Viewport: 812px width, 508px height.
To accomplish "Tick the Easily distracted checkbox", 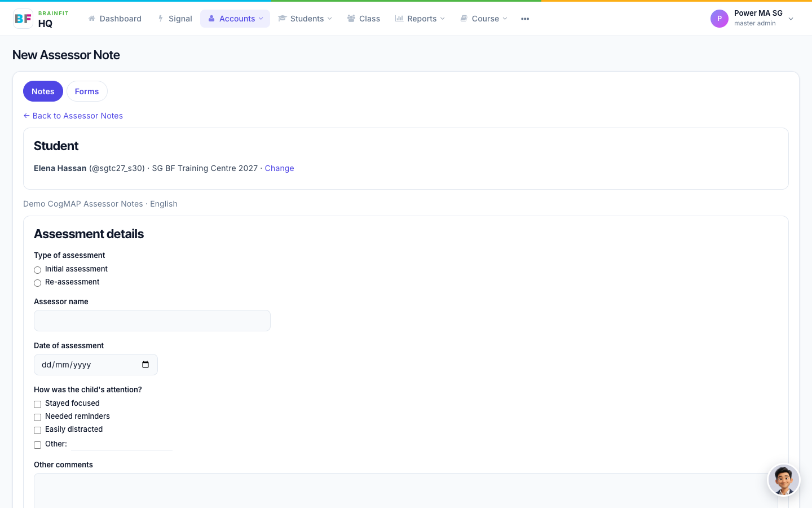I will point(38,430).
